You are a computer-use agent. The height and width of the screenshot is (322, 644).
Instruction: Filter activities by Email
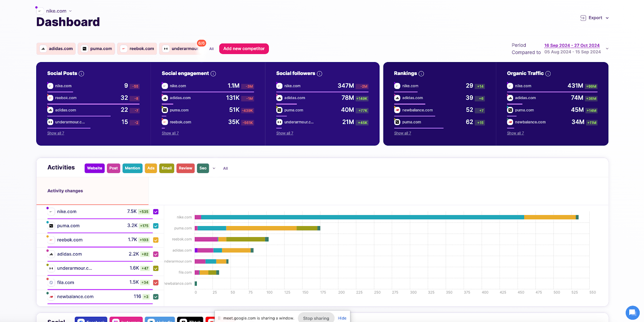click(167, 168)
